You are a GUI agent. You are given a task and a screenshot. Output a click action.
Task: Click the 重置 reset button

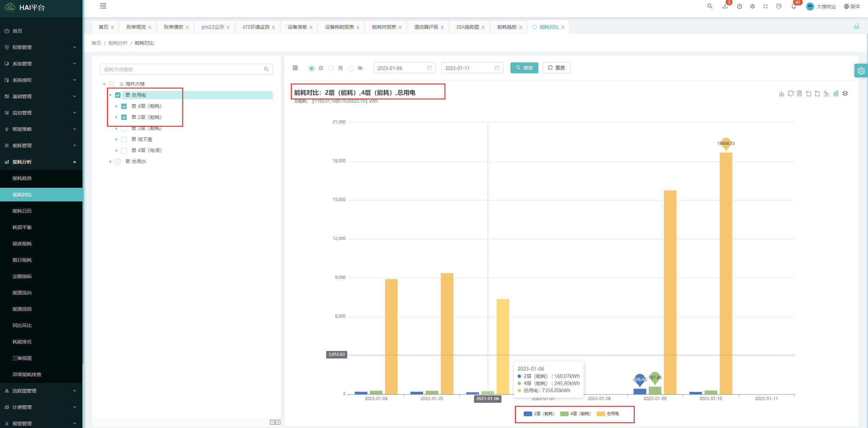pyautogui.click(x=556, y=68)
